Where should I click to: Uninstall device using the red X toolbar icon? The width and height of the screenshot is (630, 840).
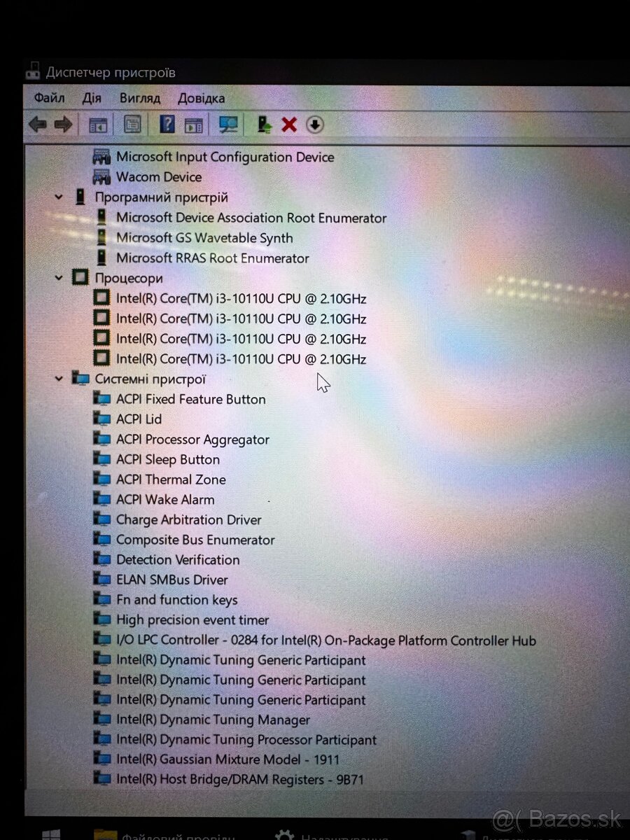(288, 124)
